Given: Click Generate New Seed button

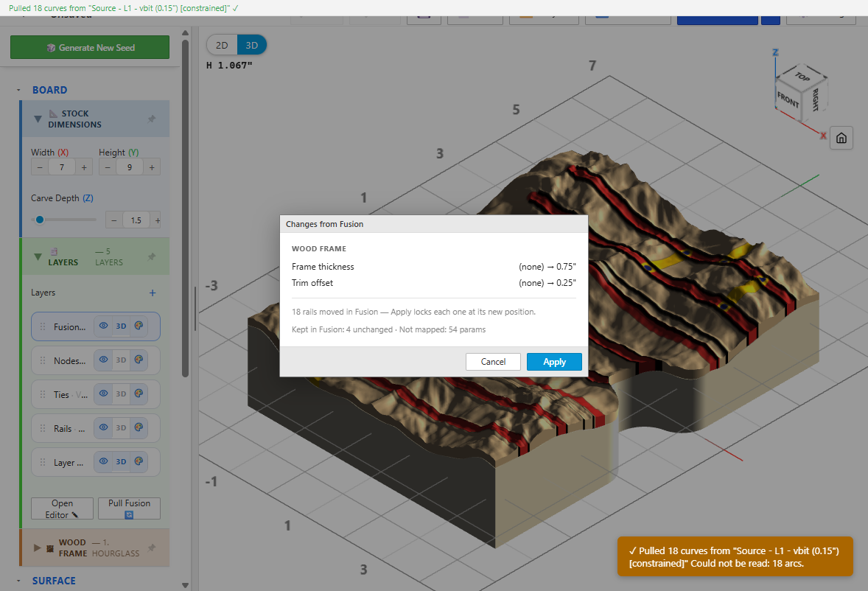Looking at the screenshot, I should pos(90,48).
